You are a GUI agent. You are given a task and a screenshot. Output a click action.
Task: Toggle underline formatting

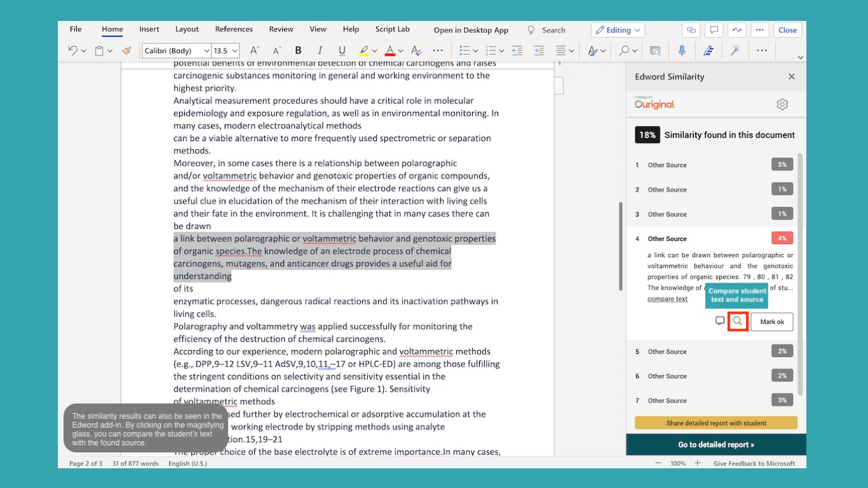(342, 51)
